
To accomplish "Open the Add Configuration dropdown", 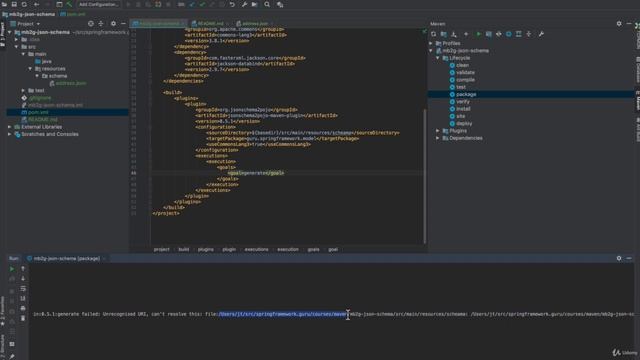I will click(98, 4).
